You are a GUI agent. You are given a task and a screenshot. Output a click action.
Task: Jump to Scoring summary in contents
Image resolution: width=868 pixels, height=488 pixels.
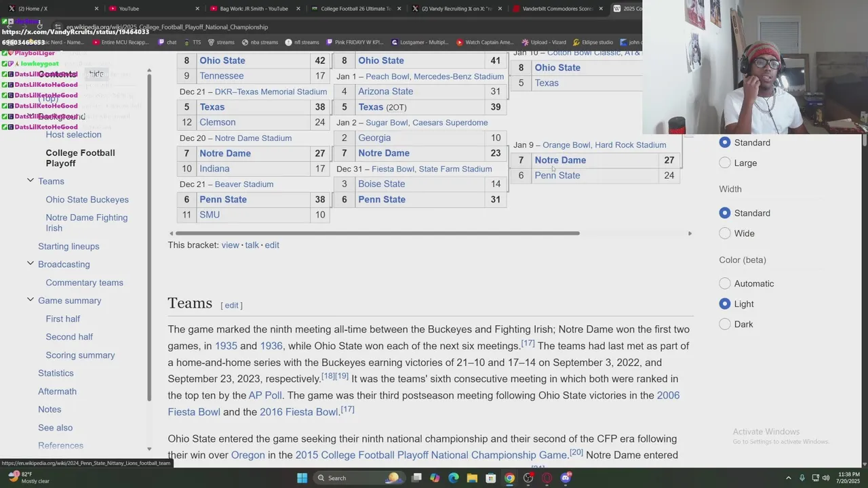[80, 354]
